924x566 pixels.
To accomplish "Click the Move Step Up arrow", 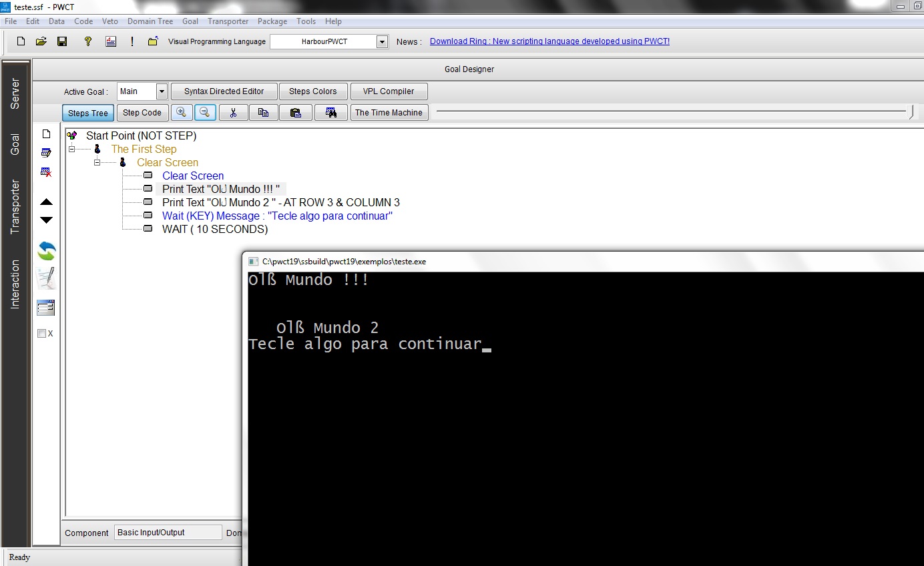I will tap(47, 202).
